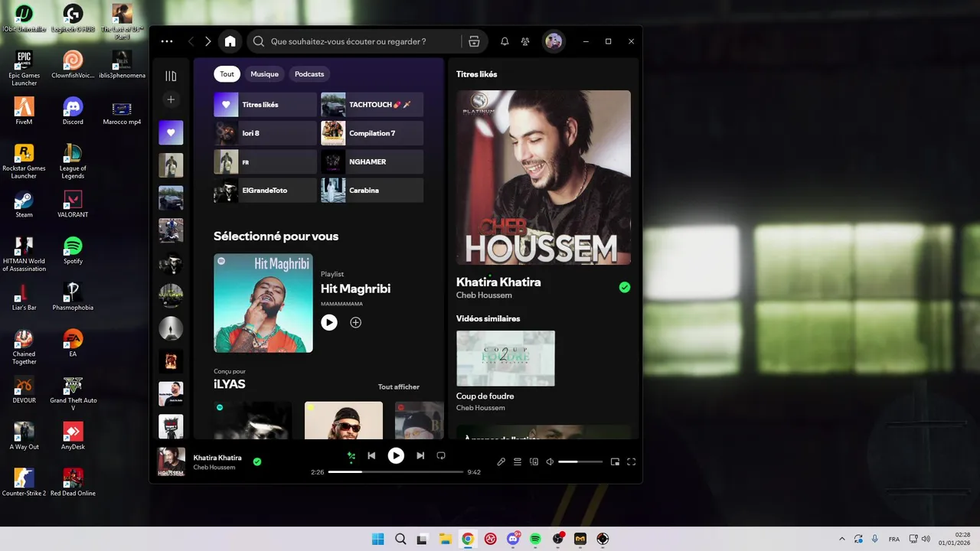The image size is (980, 551).
Task: Skip to previous track
Action: (371, 455)
